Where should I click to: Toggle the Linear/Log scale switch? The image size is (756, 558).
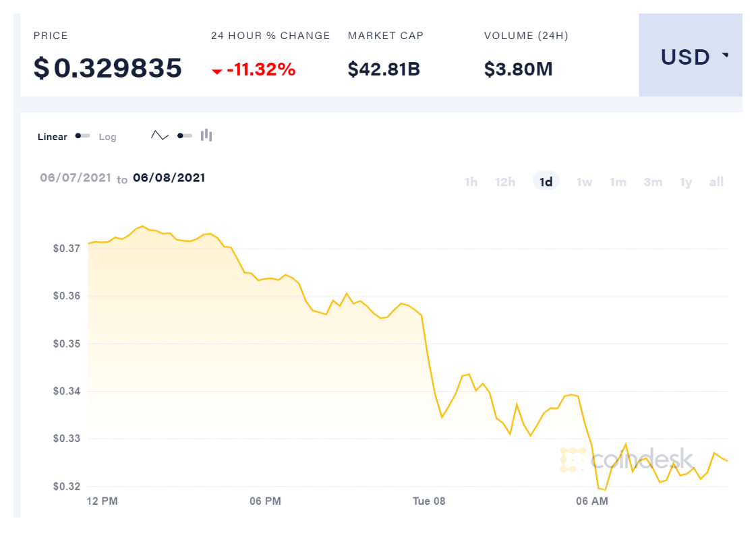pos(83,136)
